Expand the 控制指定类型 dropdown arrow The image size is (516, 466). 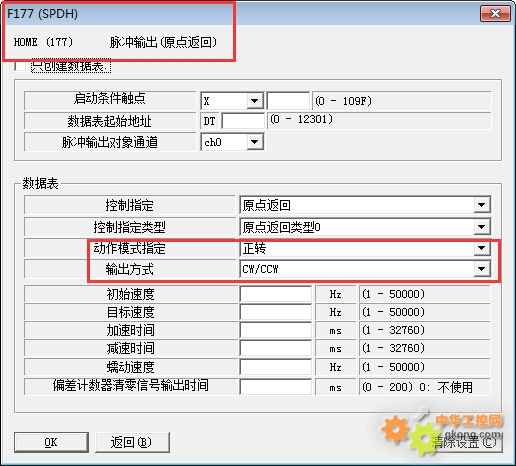[x=482, y=227]
